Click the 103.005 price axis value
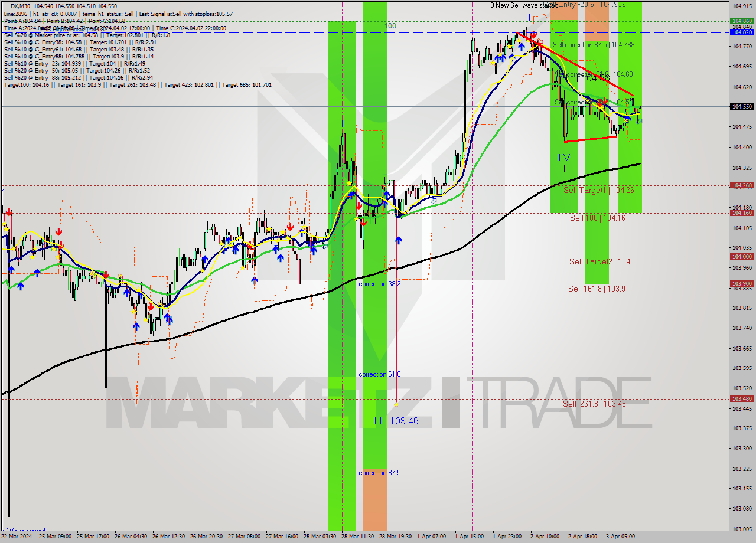The height and width of the screenshot is (543, 756). coord(742,529)
